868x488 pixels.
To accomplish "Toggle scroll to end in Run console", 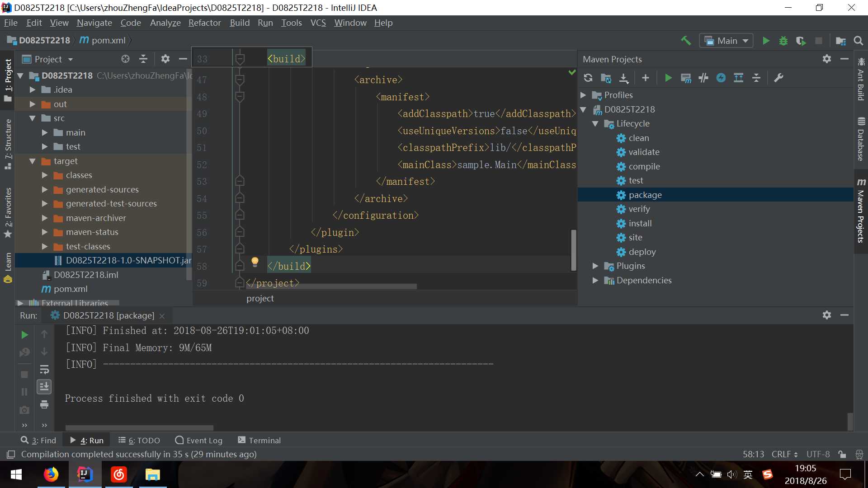I will tap(44, 387).
